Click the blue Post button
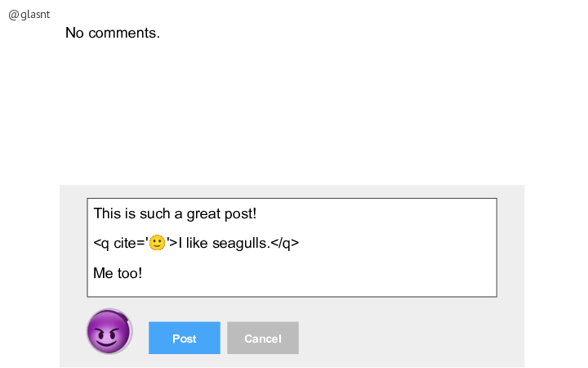 184,338
